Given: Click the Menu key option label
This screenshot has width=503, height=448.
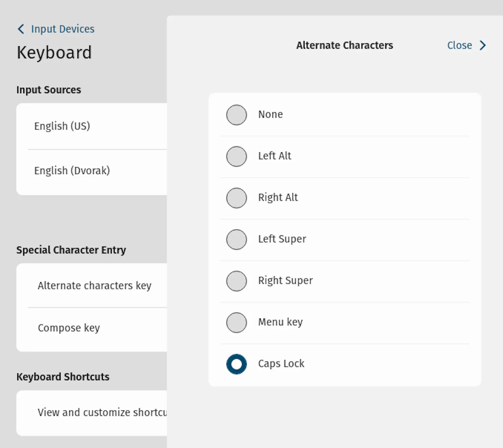Looking at the screenshot, I should pos(280,322).
